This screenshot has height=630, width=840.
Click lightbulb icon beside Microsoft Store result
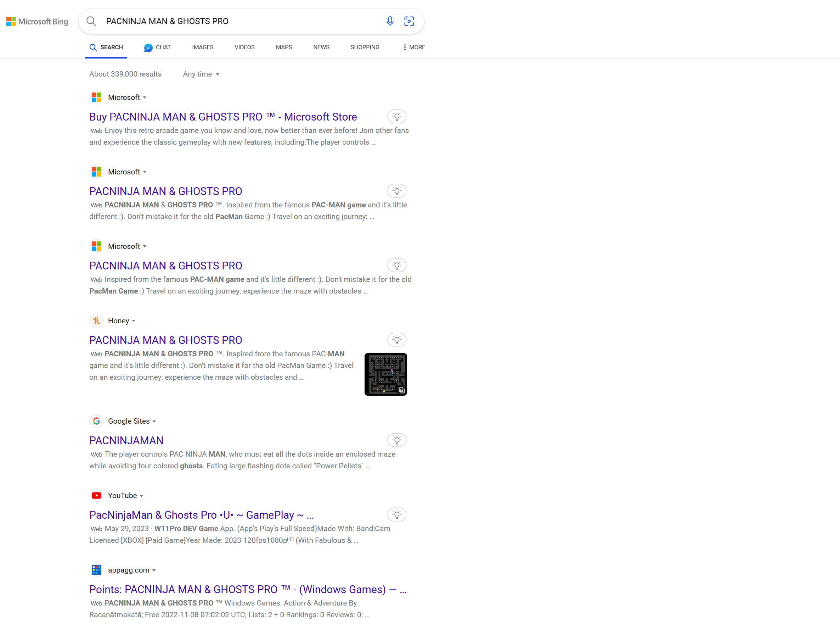pos(396,116)
